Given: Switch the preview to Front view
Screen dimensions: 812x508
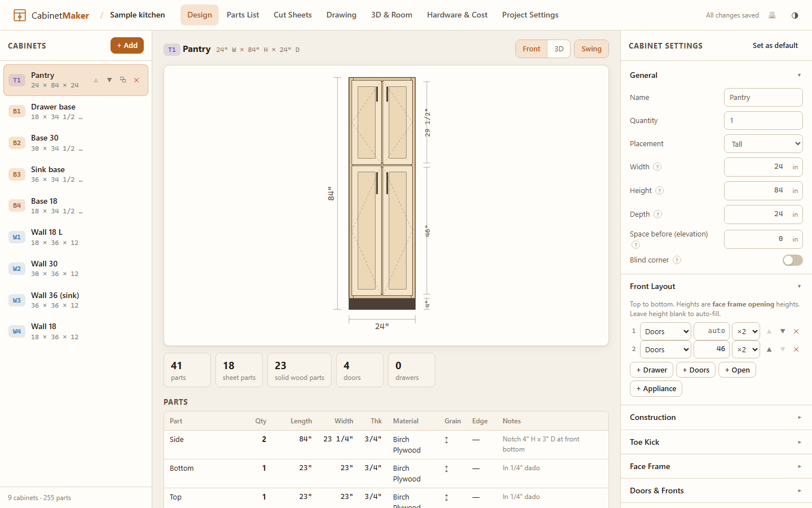Looking at the screenshot, I should pos(531,49).
